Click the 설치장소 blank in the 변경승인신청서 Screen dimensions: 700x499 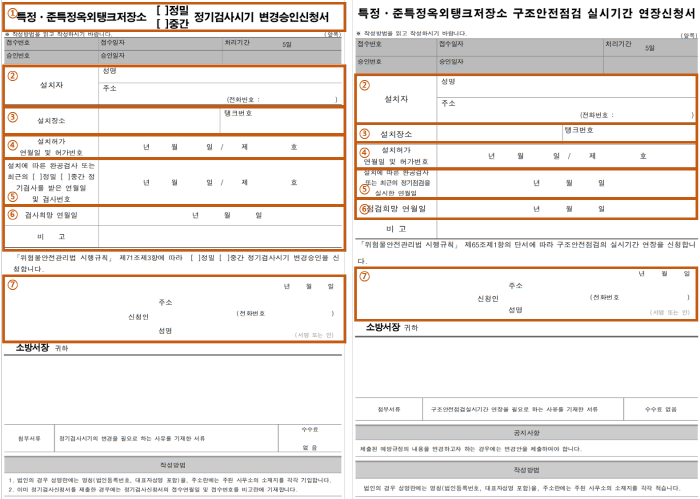point(159,121)
